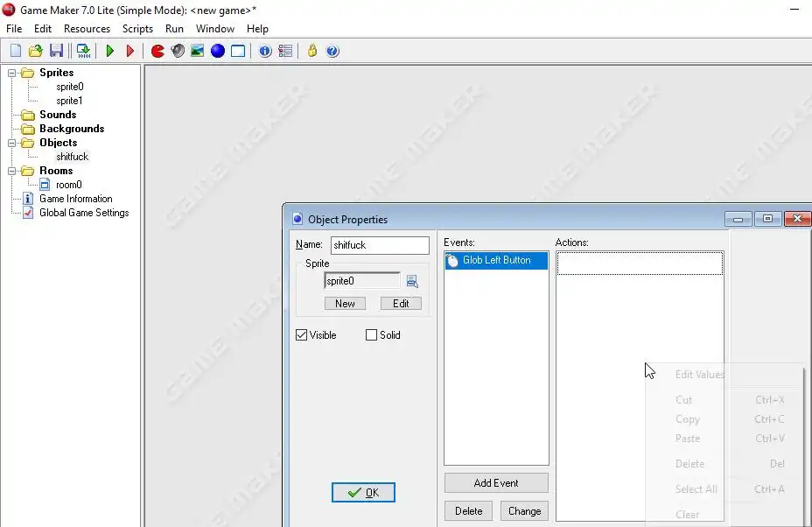Open Game Information from tree
Screen dimensions: 812x527
click(x=75, y=199)
